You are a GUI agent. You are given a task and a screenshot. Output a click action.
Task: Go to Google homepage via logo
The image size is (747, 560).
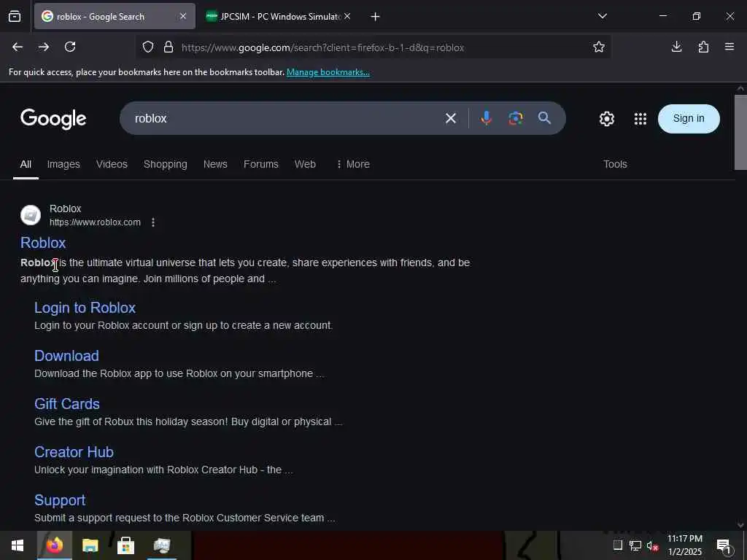pyautogui.click(x=53, y=119)
